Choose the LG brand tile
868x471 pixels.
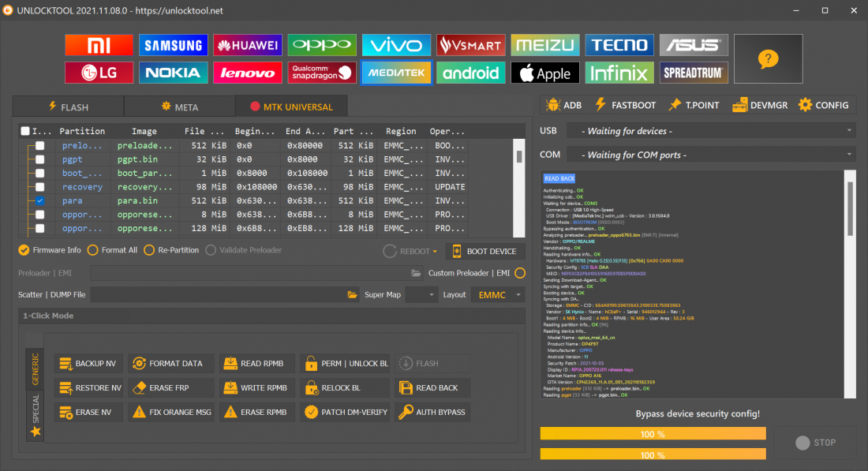coord(99,73)
